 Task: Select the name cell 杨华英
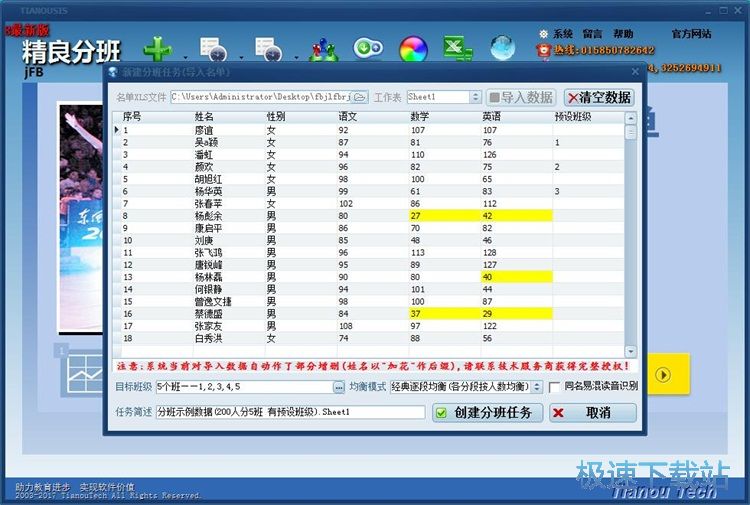click(x=229, y=191)
